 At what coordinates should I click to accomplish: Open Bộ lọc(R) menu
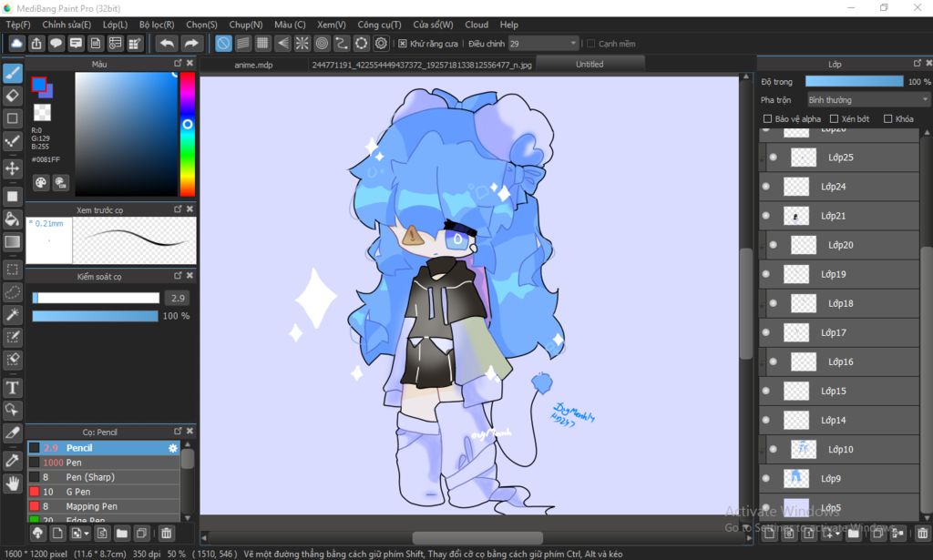[157, 25]
